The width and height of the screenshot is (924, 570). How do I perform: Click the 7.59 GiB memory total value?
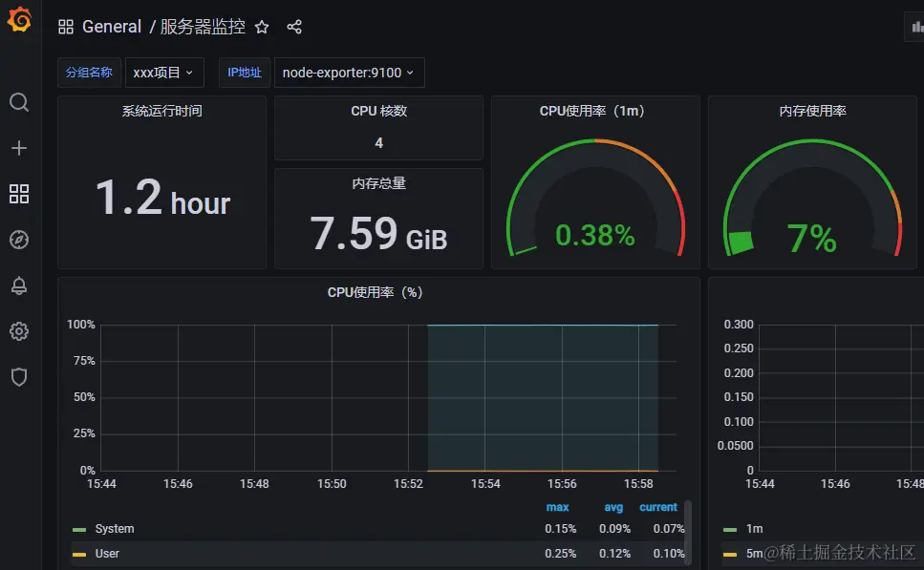[379, 234]
